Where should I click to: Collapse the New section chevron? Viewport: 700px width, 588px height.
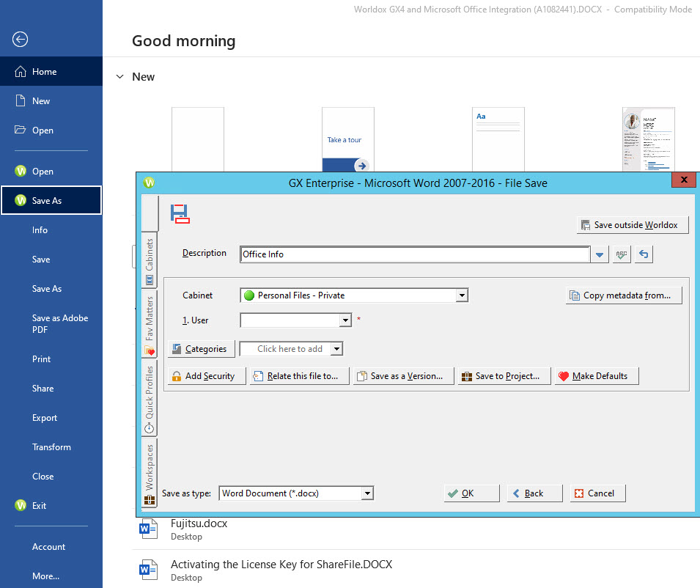point(119,77)
